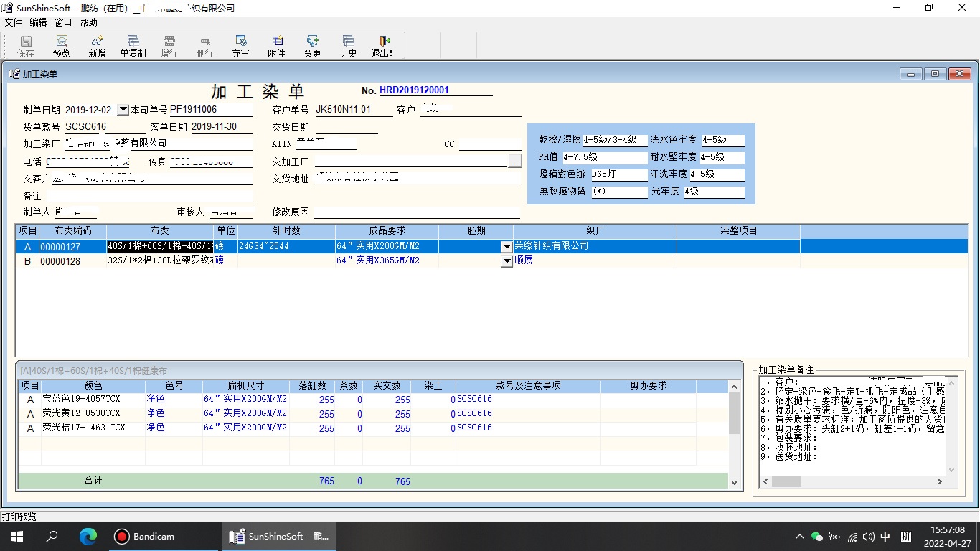Screen dimensions: 980x551
Task: Click the remarks box scroll-right arrow
Action: [x=941, y=482]
